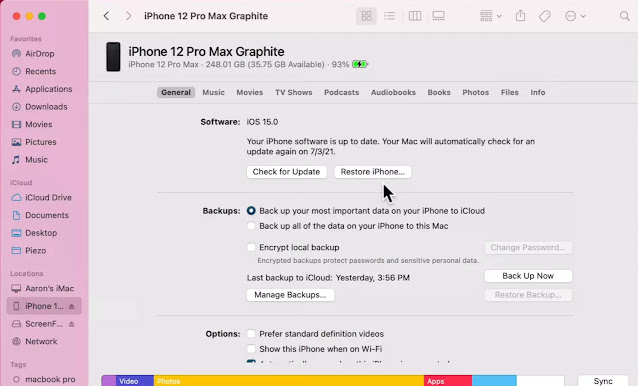Image resolution: width=638 pixels, height=386 pixels.
Task: Switch to the Movies tab
Action: [x=250, y=92]
